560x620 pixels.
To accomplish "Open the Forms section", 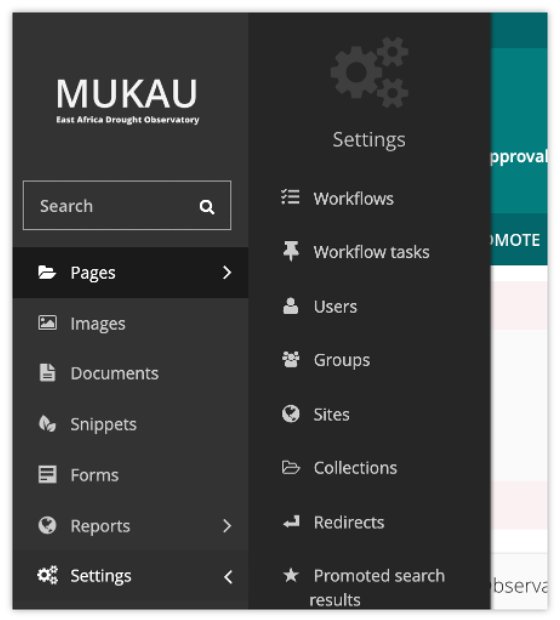I will point(131,475).
